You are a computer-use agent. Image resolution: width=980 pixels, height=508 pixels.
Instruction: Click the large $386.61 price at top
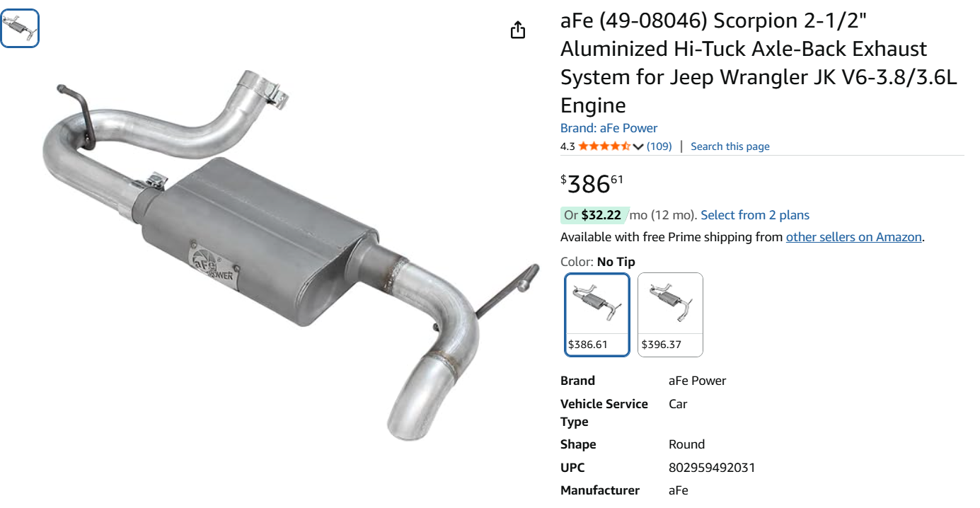pyautogui.click(x=592, y=184)
